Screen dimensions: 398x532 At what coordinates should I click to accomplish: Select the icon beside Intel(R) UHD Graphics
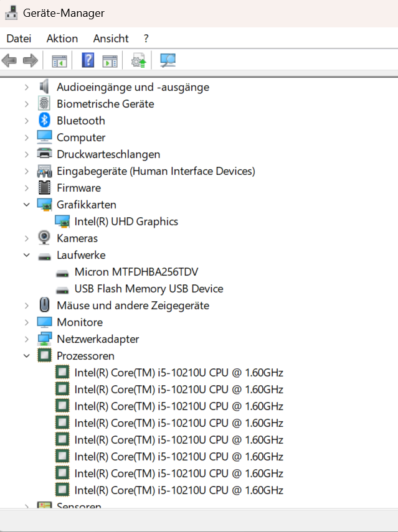point(62,222)
